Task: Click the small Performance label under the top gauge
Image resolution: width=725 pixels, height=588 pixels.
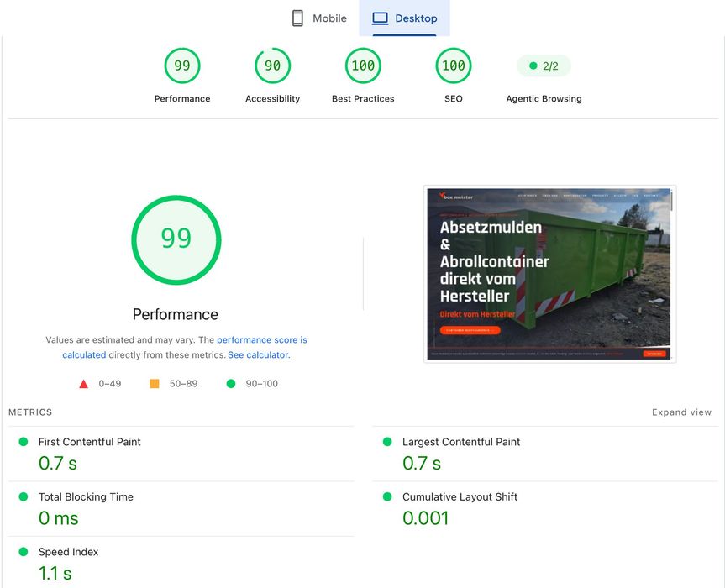Action: pos(182,98)
